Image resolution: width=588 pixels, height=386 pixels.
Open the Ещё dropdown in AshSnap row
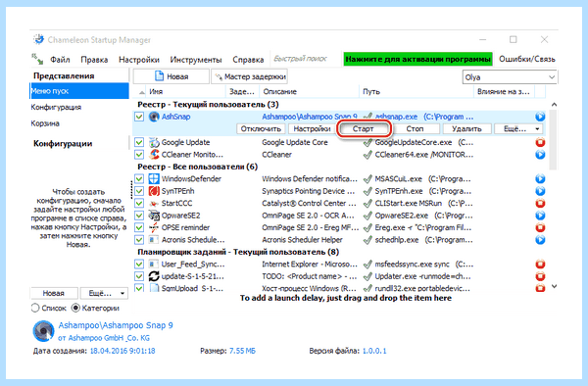518,129
